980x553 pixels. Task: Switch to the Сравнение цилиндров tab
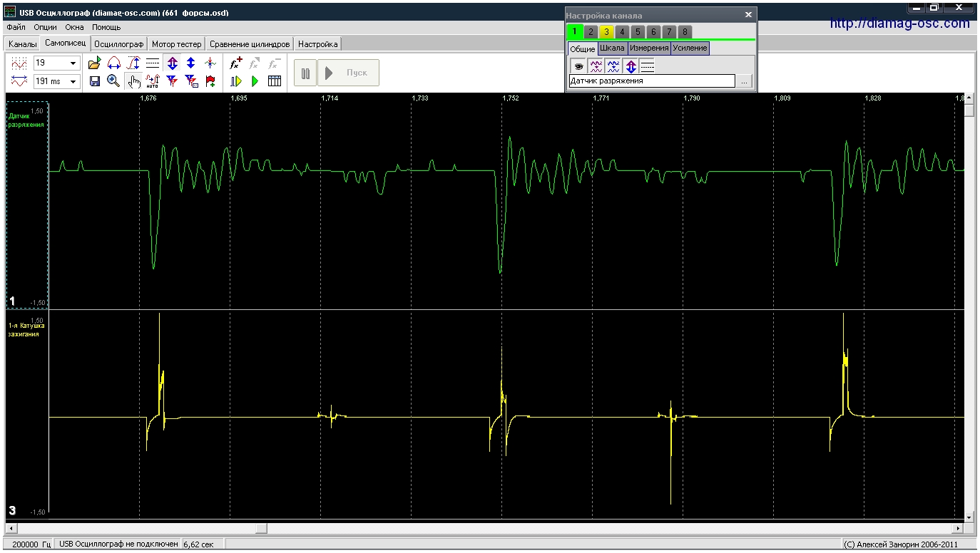point(250,44)
